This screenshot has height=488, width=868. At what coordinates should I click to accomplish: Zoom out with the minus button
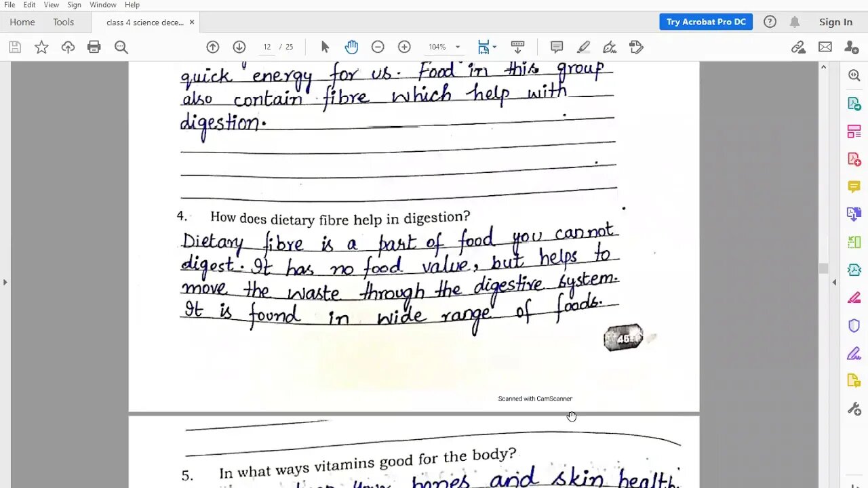coord(378,47)
